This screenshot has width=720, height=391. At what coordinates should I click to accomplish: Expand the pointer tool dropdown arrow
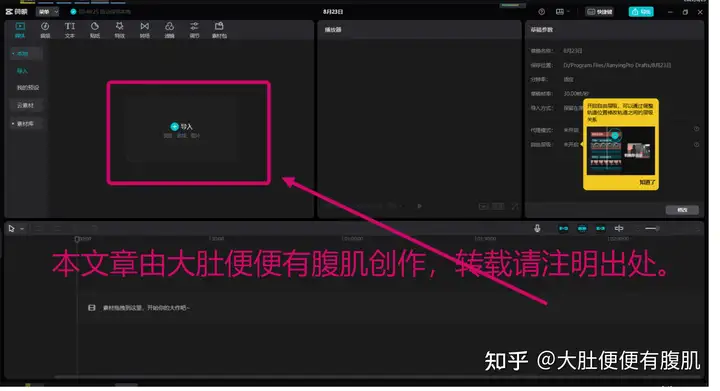click(x=22, y=229)
